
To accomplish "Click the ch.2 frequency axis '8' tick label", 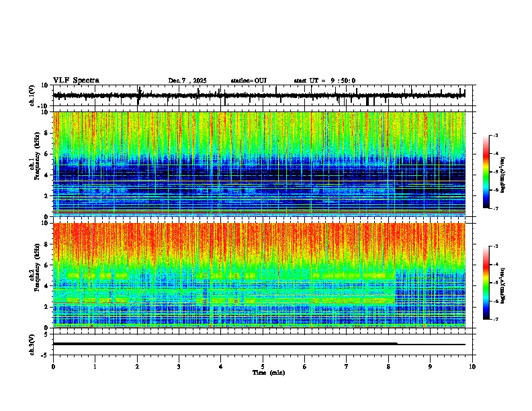I will coord(46,244).
